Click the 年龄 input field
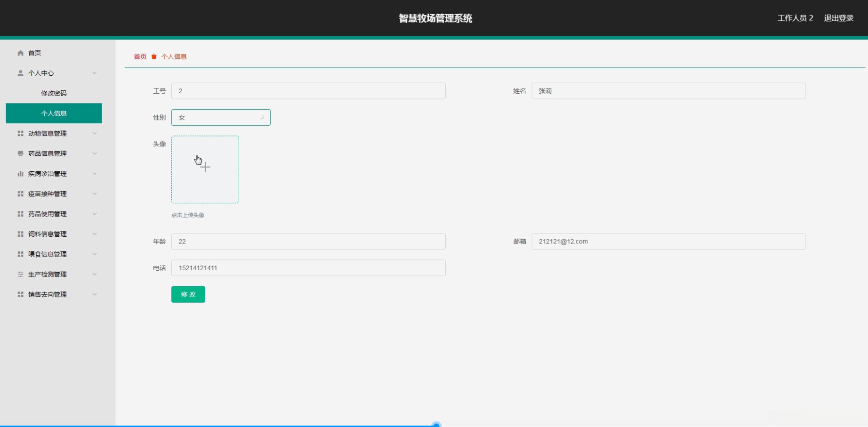Viewport: 868px width, 427px height. [x=308, y=242]
